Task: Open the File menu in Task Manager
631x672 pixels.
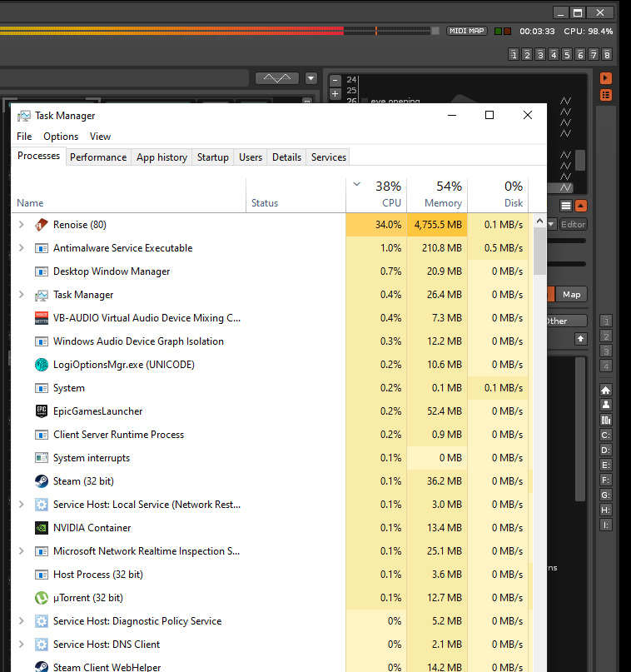Action: click(24, 137)
